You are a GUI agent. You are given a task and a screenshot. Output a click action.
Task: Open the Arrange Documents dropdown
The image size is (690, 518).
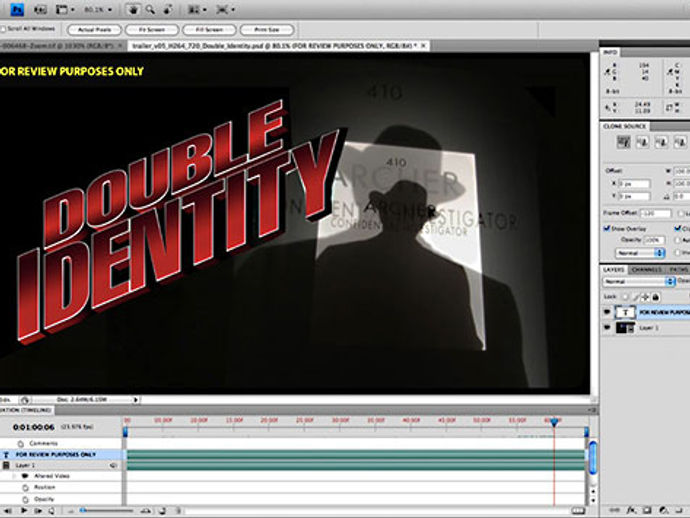pos(197,9)
